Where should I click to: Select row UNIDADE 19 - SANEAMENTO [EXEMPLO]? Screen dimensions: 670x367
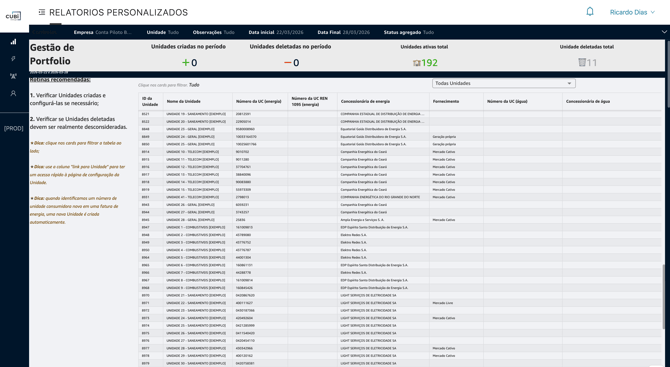pos(400,114)
